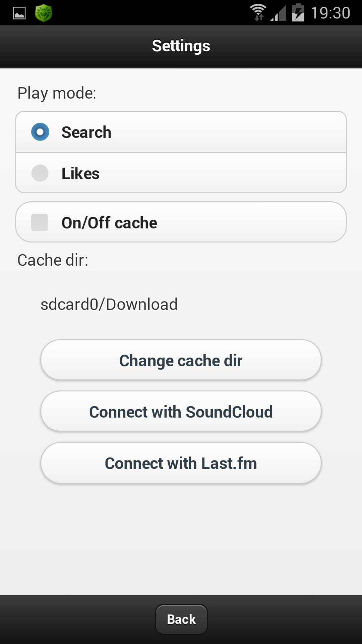Enable the On/Off cache checkbox
Image resolution: width=362 pixels, height=644 pixels.
40,222
